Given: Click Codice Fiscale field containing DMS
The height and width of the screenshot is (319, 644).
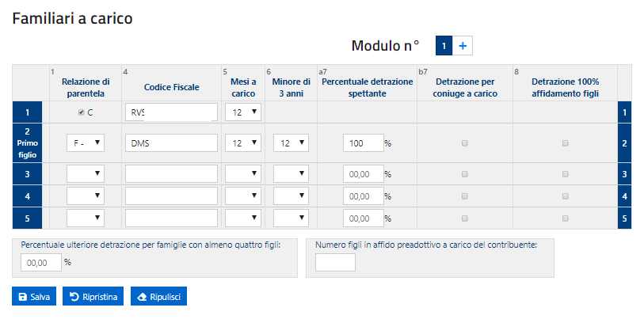Looking at the screenshot, I should click(171, 142).
